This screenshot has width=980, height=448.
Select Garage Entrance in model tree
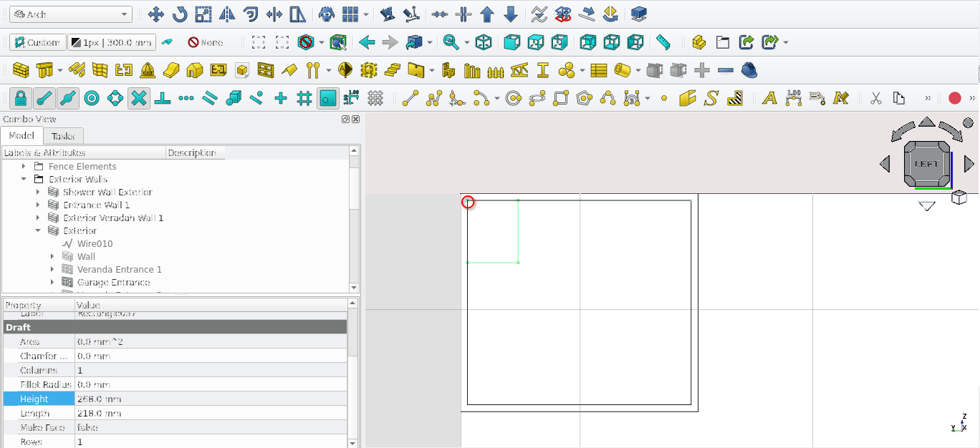pyautogui.click(x=113, y=282)
